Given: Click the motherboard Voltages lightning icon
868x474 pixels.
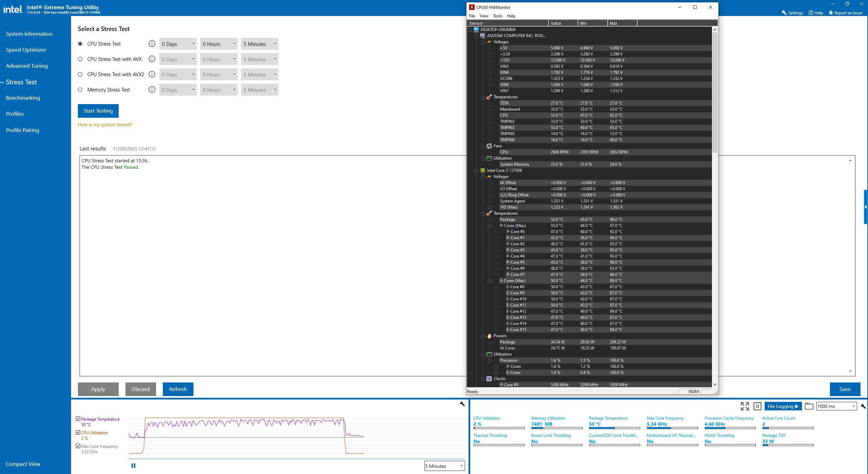Looking at the screenshot, I should [x=489, y=42].
